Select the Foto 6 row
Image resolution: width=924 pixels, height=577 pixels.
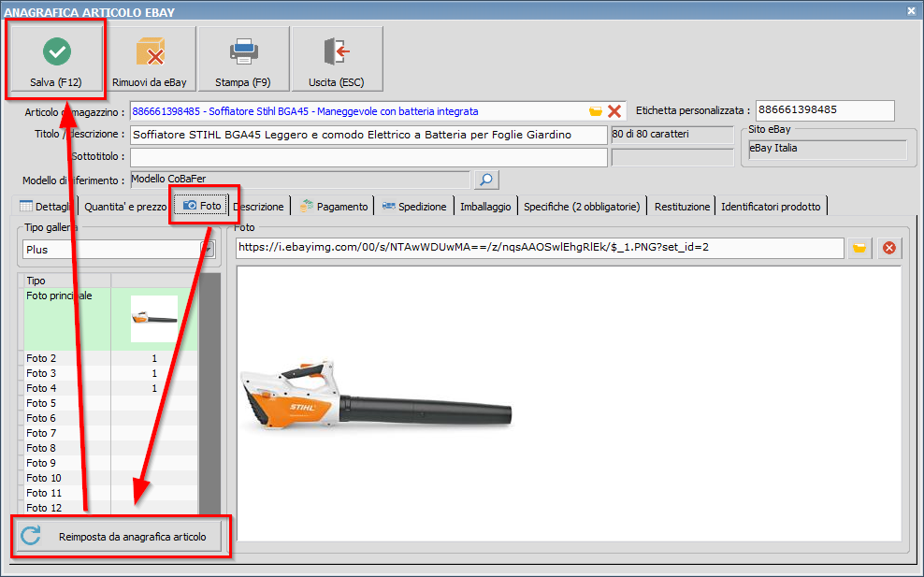click(110, 418)
